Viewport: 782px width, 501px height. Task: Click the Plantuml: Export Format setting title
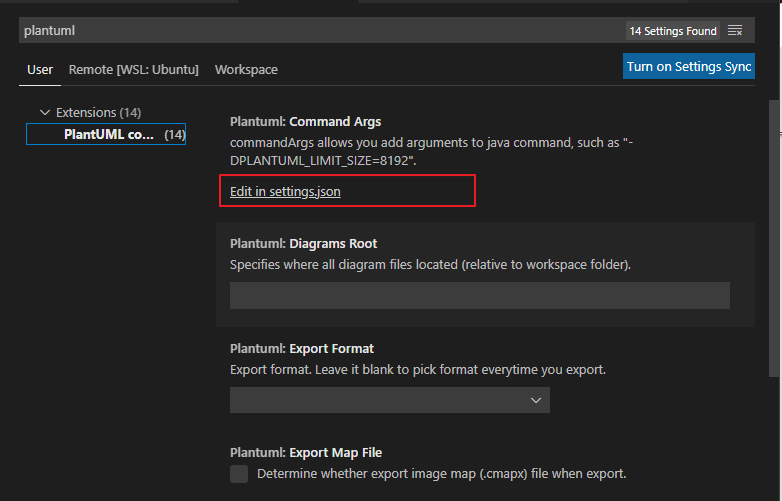coord(302,348)
